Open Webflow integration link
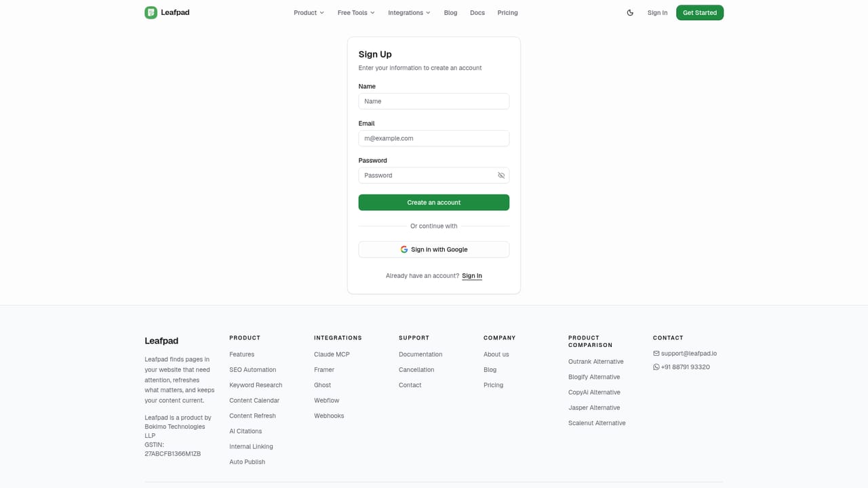868x488 pixels. (326, 401)
